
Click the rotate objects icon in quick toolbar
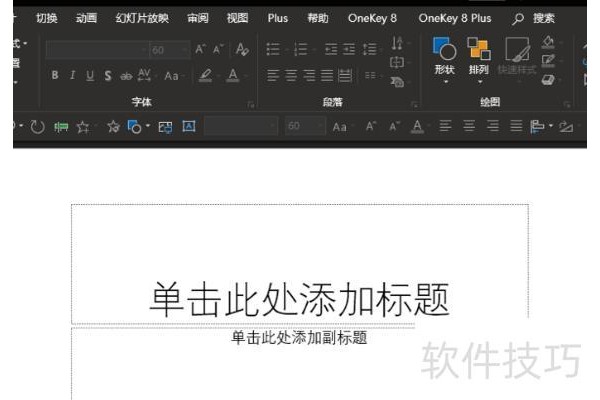tap(566, 126)
